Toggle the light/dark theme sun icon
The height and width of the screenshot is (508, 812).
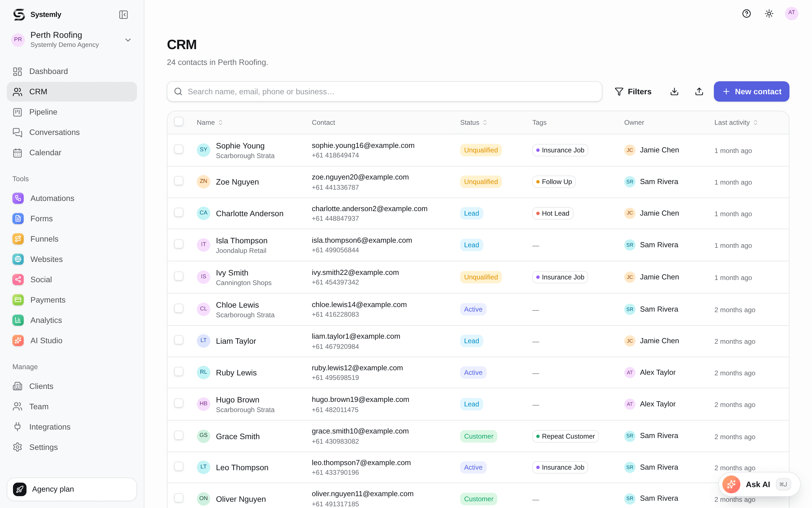click(769, 14)
